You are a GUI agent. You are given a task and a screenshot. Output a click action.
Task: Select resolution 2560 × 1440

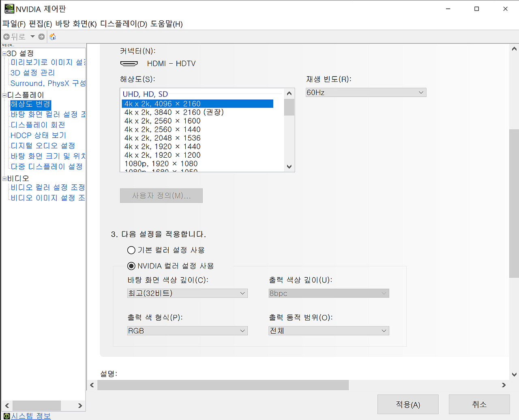click(x=162, y=129)
